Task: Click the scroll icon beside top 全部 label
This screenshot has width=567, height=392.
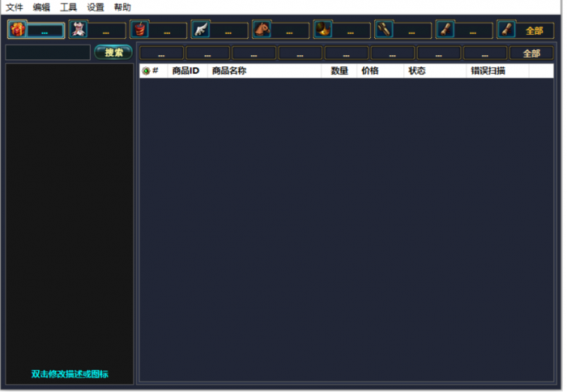Action: coord(506,30)
